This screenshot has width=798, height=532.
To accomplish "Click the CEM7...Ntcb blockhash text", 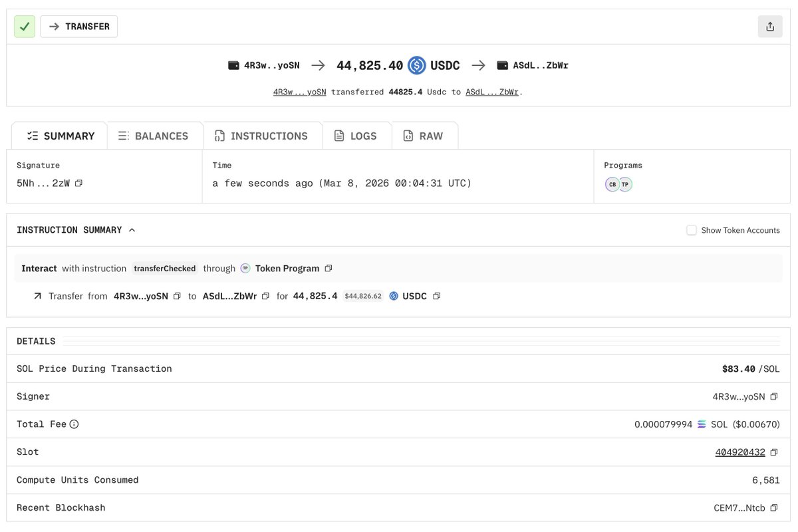I will 739,507.
